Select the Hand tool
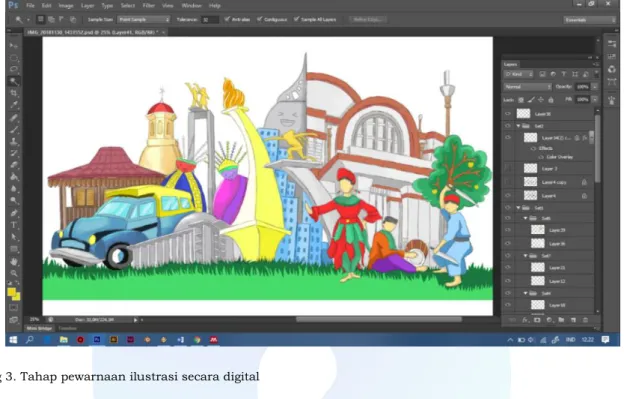This screenshot has height=399, width=624. 14,261
